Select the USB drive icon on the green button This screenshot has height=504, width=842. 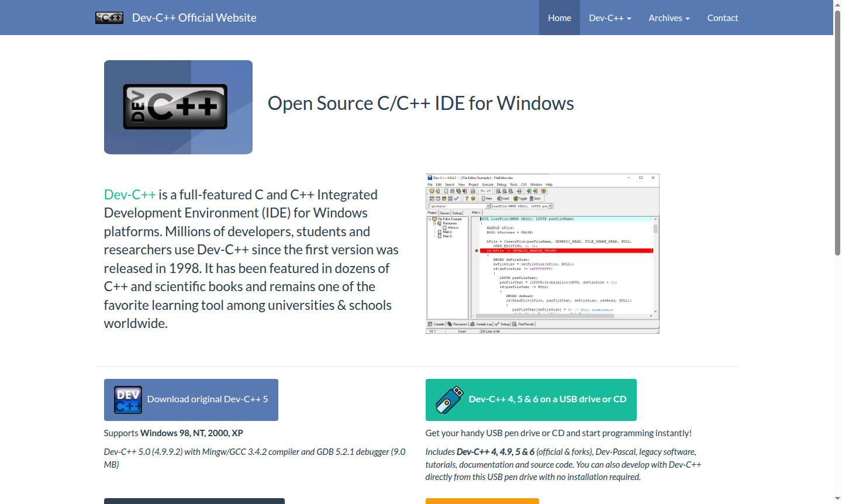[448, 399]
